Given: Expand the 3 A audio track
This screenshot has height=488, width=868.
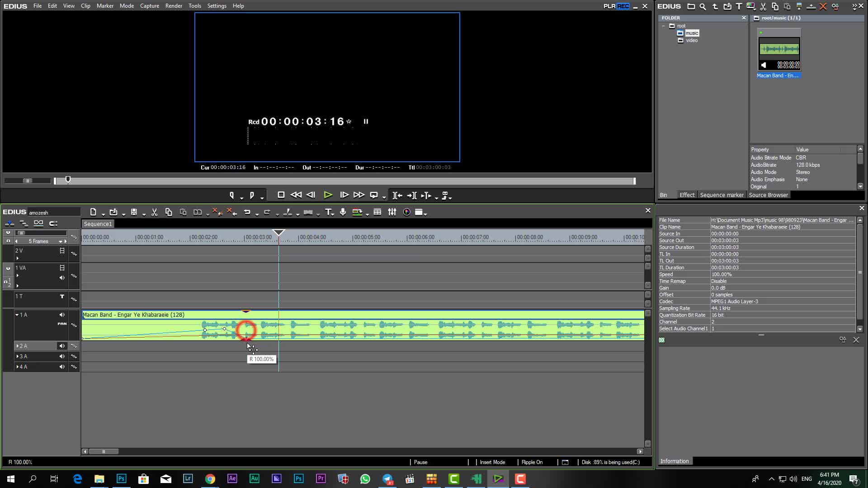Looking at the screenshot, I should coord(17,357).
